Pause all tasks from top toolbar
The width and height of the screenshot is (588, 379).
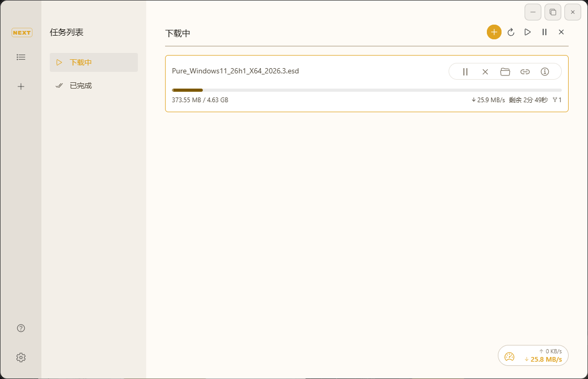[x=545, y=32]
